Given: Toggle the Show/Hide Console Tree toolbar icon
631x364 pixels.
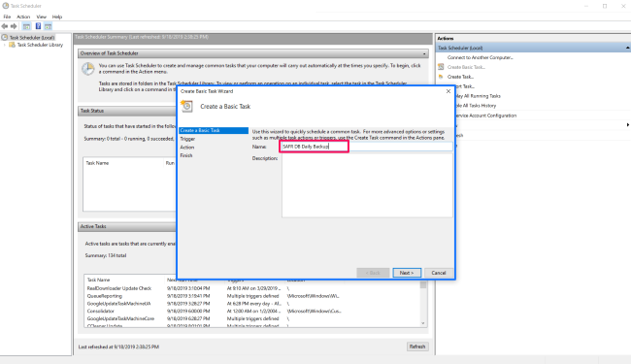Looking at the screenshot, I should click(26, 26).
